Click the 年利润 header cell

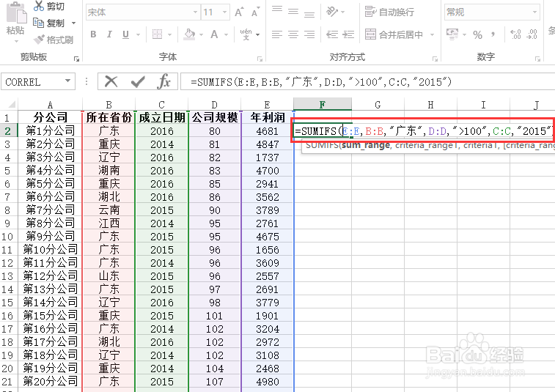[x=267, y=117]
